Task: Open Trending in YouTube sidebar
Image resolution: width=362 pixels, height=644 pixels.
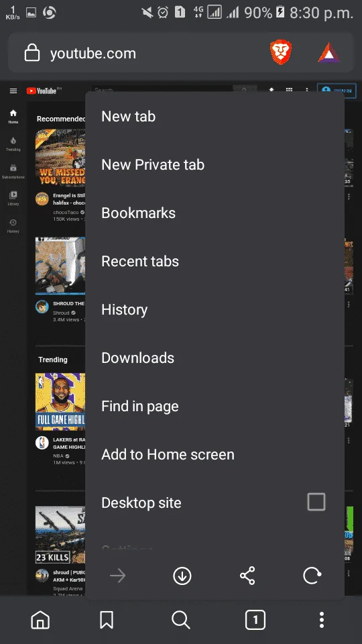Action: click(x=13, y=144)
